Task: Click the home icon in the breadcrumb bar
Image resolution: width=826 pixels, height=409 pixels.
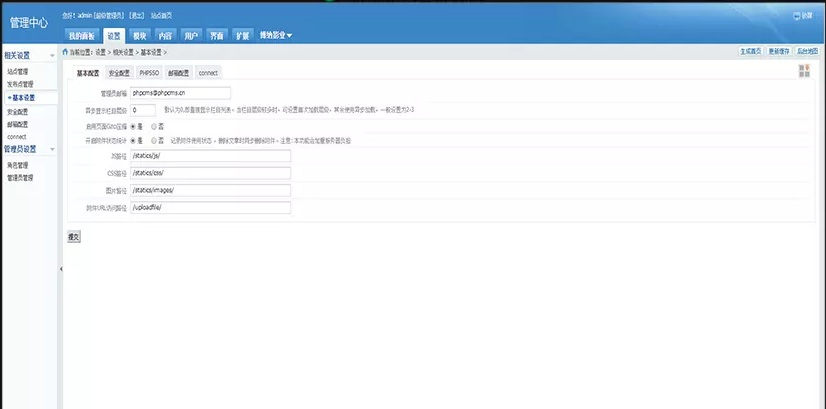Action: (x=65, y=52)
